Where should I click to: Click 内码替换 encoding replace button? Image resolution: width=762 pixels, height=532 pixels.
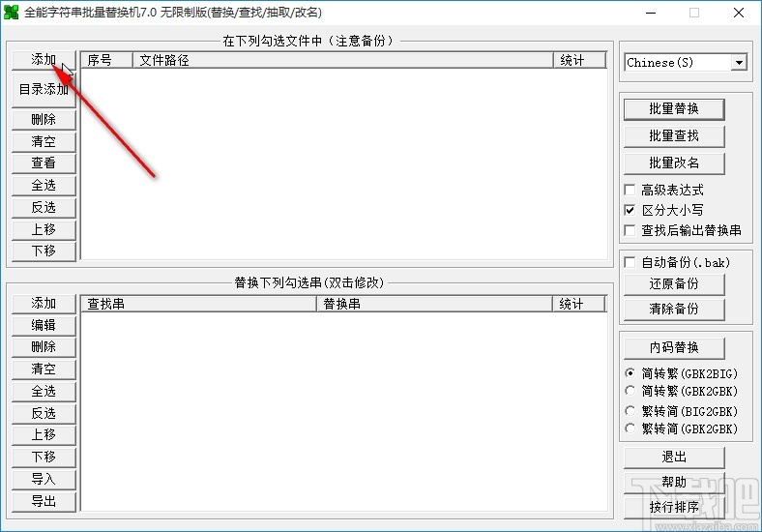(x=674, y=347)
